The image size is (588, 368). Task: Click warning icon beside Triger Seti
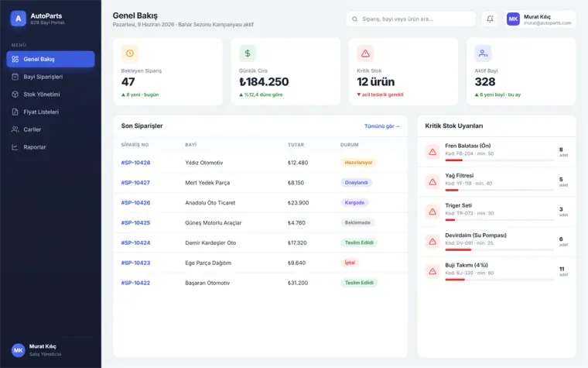(432, 212)
